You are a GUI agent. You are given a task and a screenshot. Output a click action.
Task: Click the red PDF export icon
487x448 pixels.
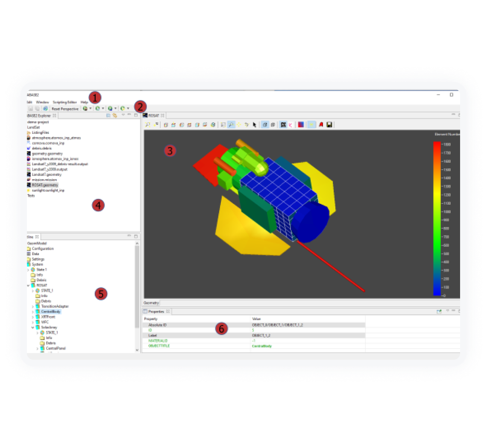click(x=321, y=125)
